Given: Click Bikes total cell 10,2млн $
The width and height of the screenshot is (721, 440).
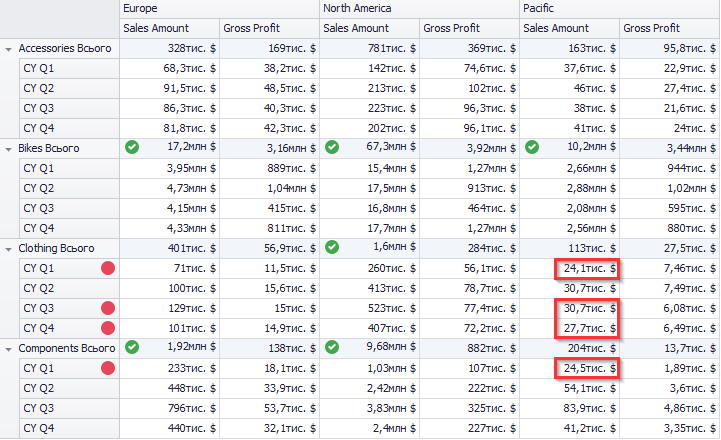Looking at the screenshot, I should 569,147.
